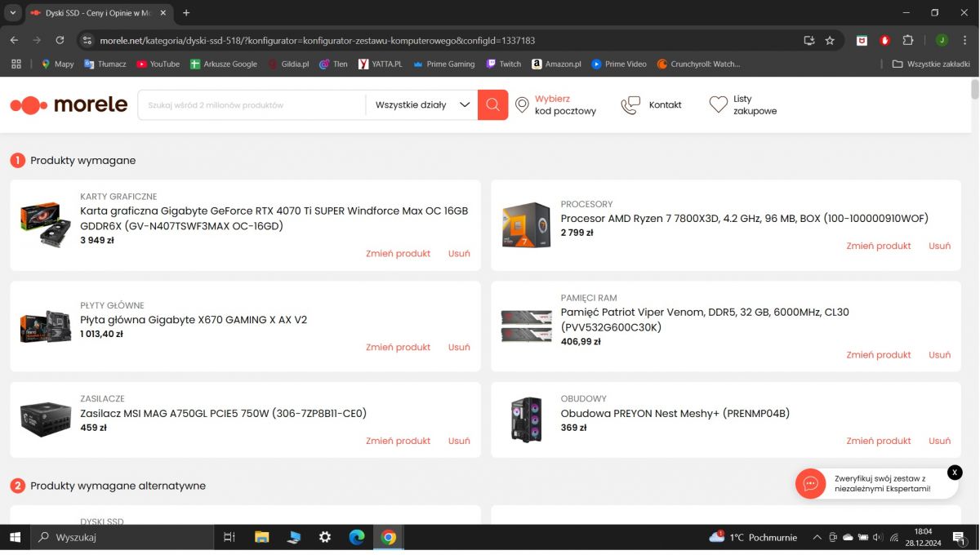Expand the Wszystkie działy category dropdown
The image size is (980, 555).
[x=421, y=104]
